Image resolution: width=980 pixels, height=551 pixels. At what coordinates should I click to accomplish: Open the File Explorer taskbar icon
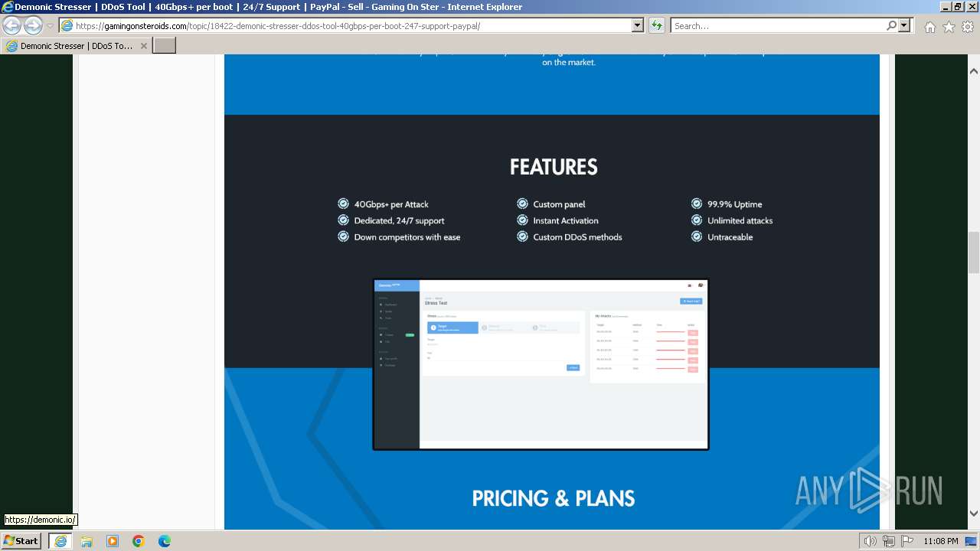(x=87, y=541)
